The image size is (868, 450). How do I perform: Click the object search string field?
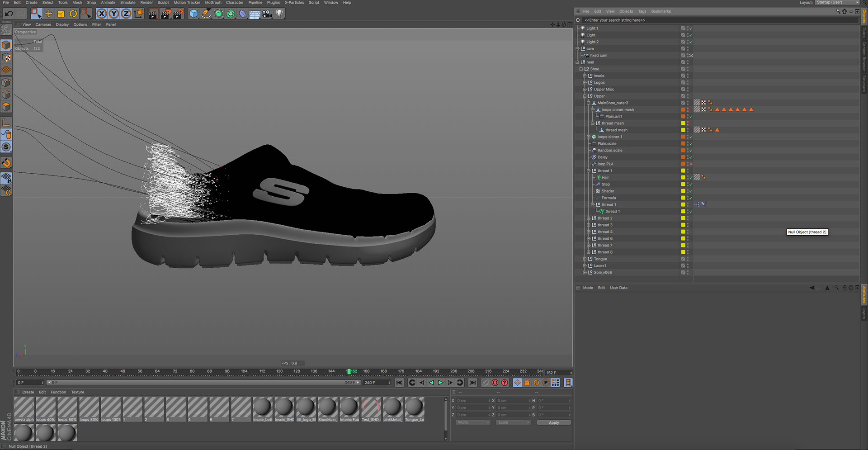click(x=721, y=20)
